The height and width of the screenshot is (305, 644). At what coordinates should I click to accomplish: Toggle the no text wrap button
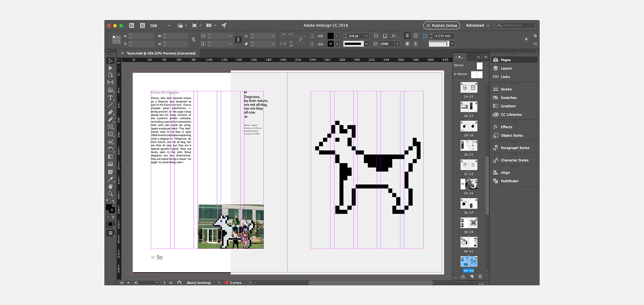[x=407, y=36]
